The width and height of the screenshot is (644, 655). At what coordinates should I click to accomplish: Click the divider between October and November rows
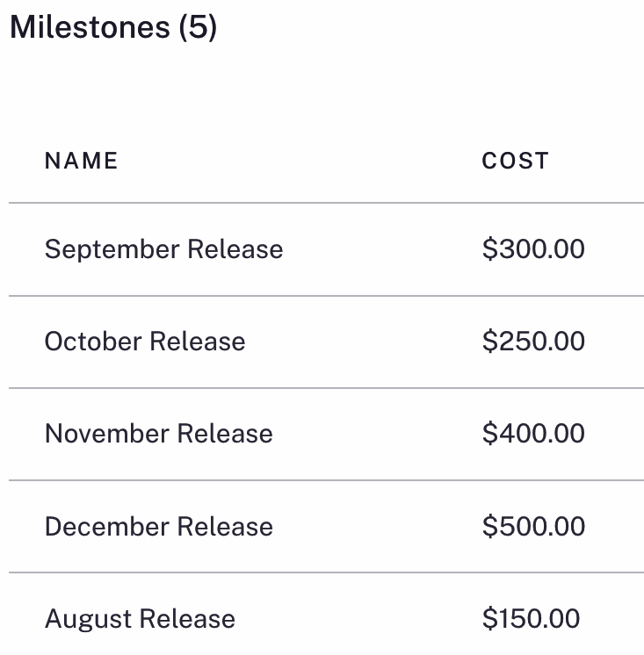pos(325,388)
